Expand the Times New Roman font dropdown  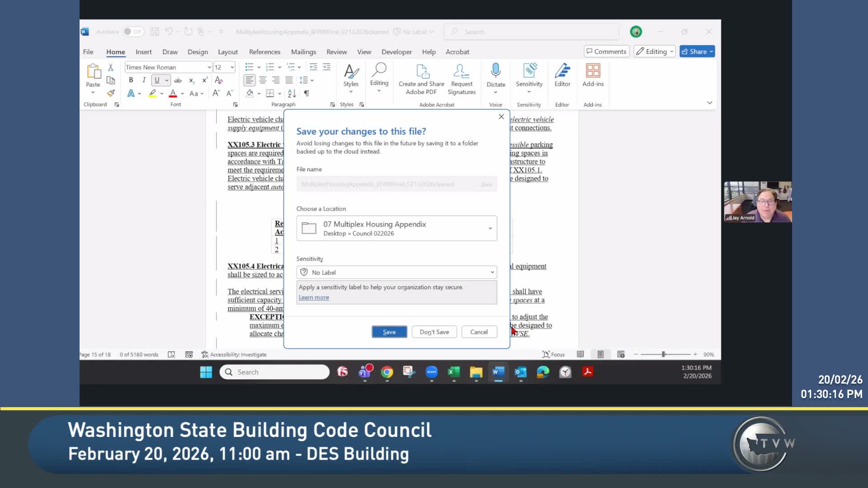(x=209, y=67)
